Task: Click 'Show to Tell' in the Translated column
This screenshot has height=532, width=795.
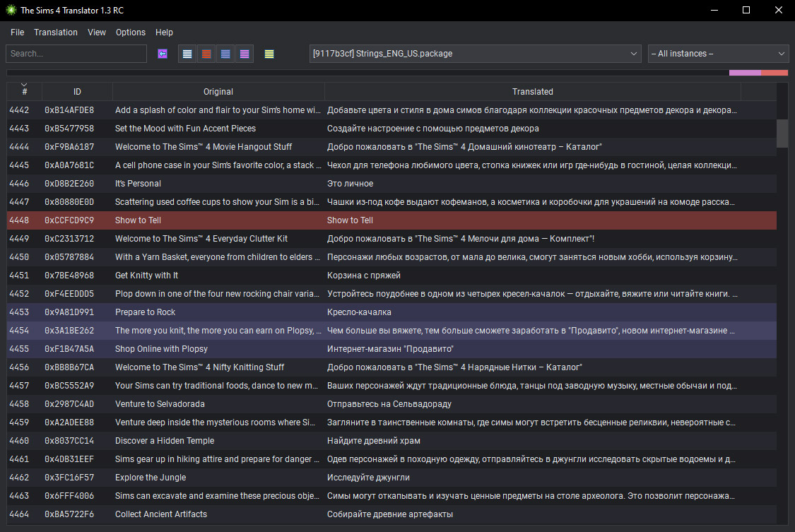Action: (350, 220)
